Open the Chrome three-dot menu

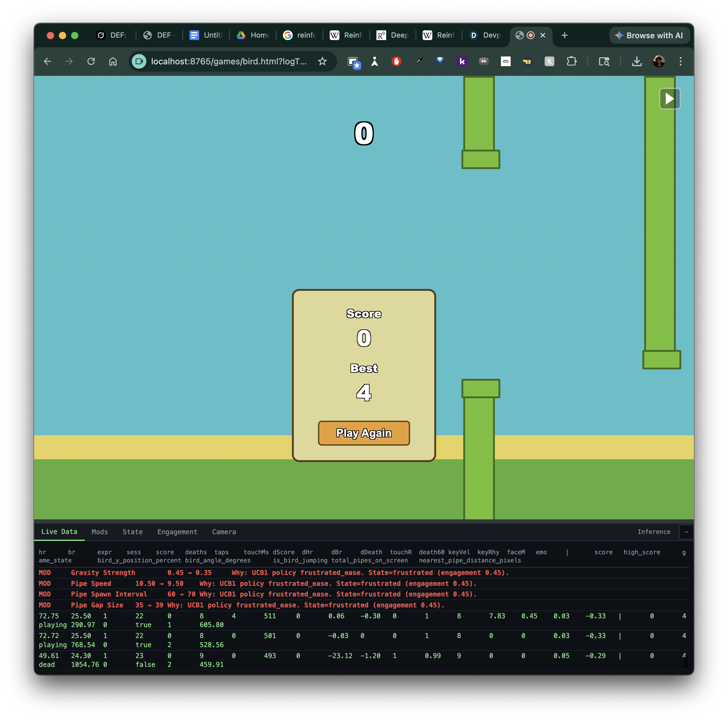tap(680, 61)
